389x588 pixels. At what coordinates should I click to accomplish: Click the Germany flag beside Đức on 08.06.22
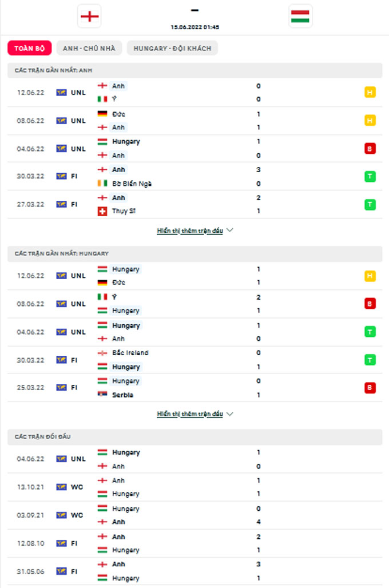coord(102,114)
